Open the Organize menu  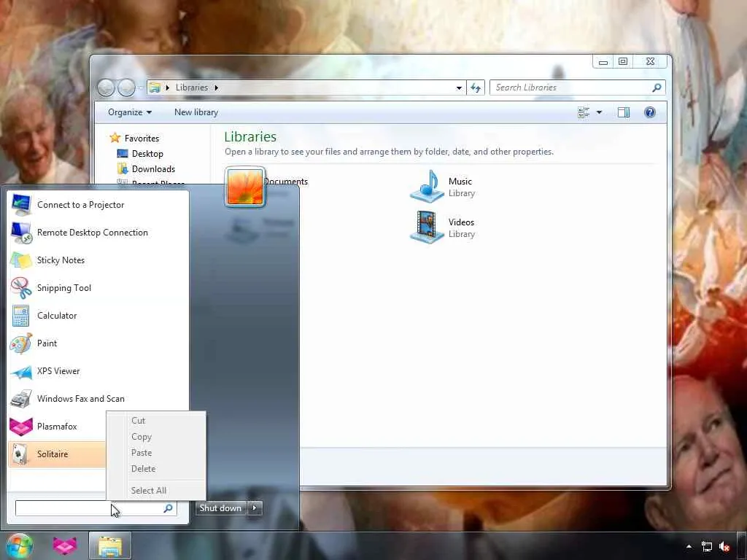click(x=130, y=112)
